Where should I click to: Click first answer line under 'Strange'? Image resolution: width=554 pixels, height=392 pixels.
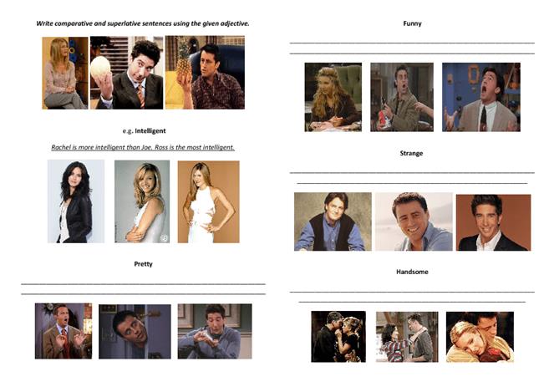click(412, 172)
